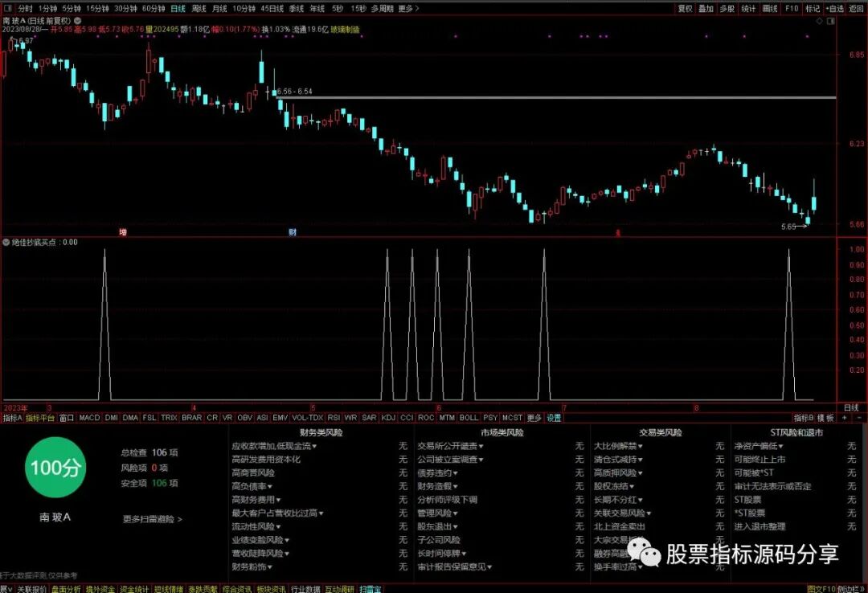This screenshot has width=868, height=593.
Task: Select OBV indicator tab
Action: click(x=244, y=418)
